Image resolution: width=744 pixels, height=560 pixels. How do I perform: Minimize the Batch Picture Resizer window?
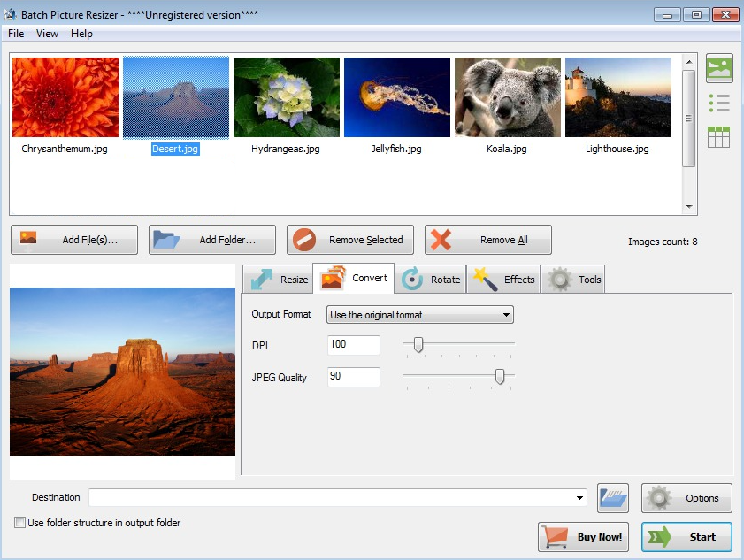(667, 15)
